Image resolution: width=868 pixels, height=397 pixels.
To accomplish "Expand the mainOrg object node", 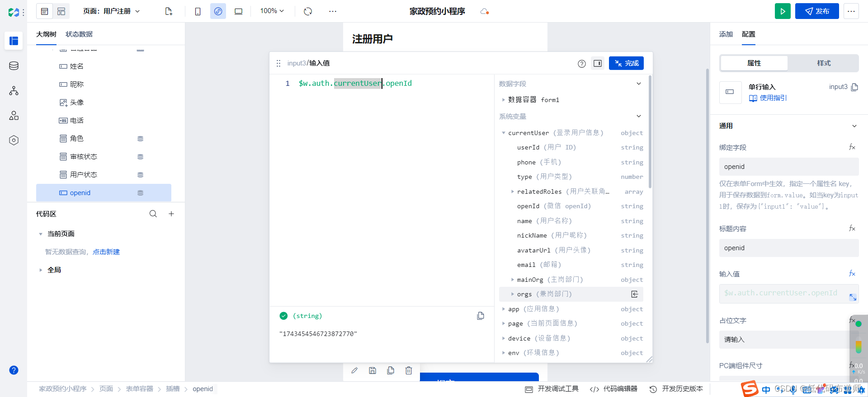I will point(512,280).
